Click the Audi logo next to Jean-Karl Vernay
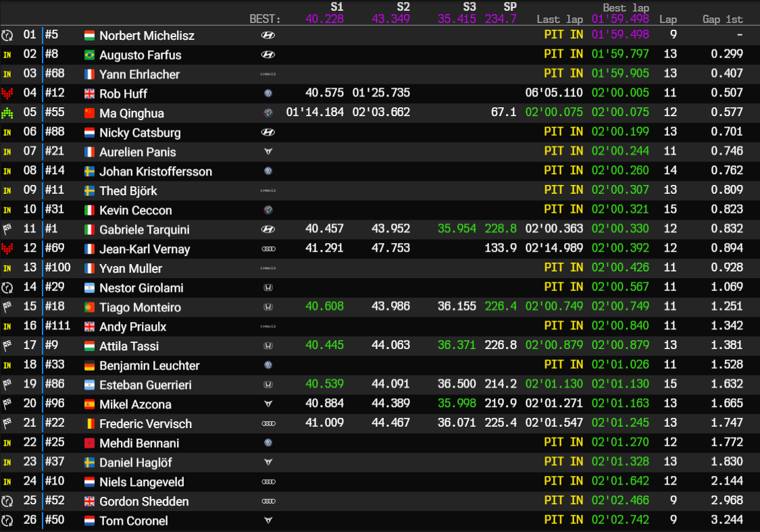 [x=268, y=248]
